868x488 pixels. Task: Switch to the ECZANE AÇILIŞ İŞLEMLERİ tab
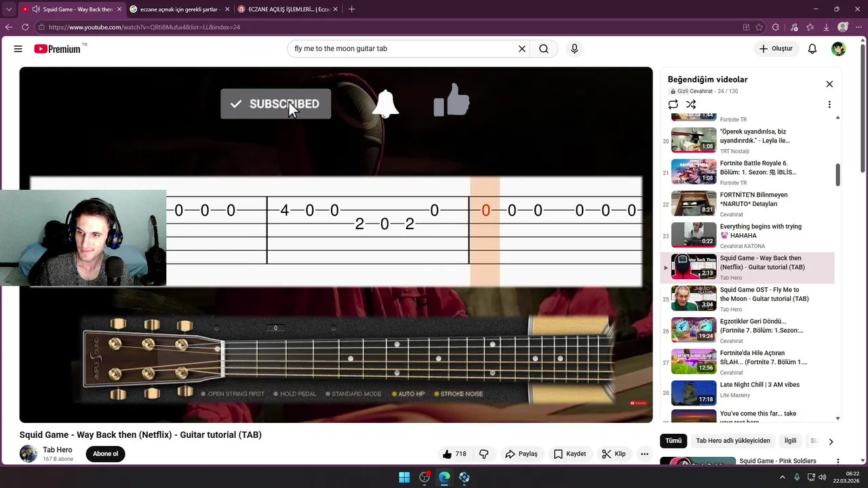point(288,9)
